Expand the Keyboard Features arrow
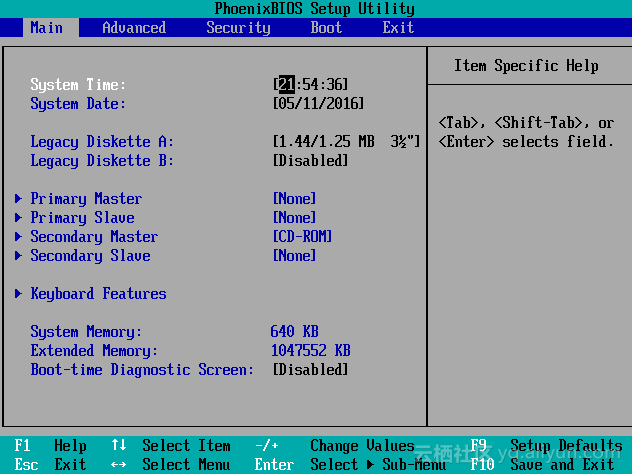The width and height of the screenshot is (632, 474). coord(18,293)
